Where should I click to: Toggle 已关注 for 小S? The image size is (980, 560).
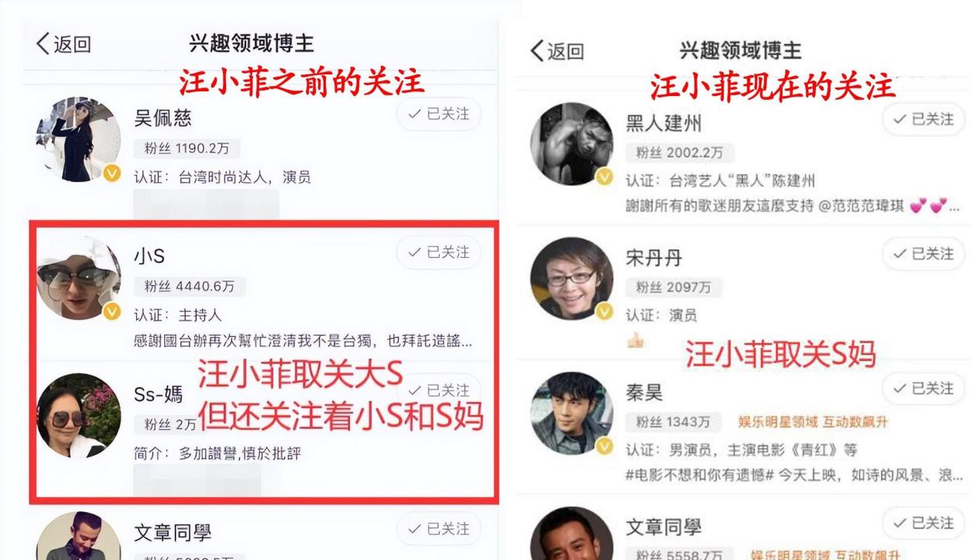coord(439,253)
